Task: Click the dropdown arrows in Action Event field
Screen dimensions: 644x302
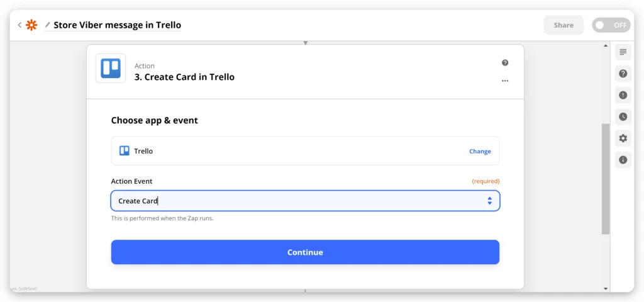Action: tap(489, 201)
